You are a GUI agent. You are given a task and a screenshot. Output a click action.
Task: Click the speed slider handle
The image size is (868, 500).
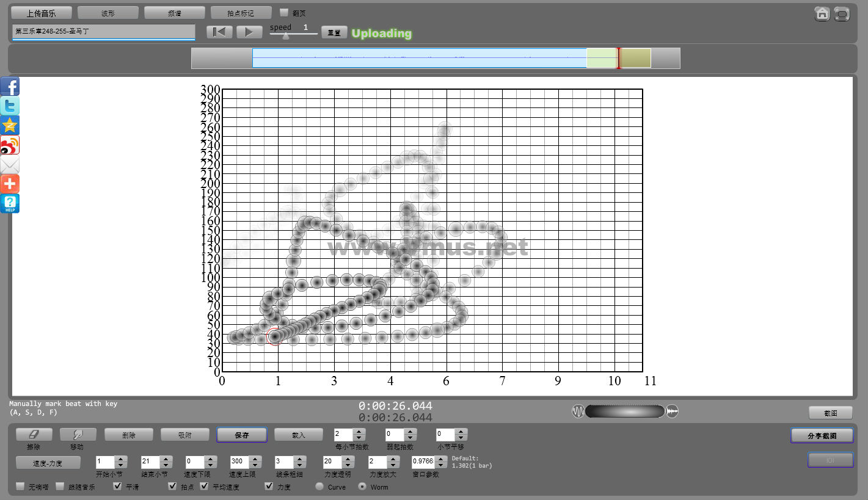tap(285, 36)
